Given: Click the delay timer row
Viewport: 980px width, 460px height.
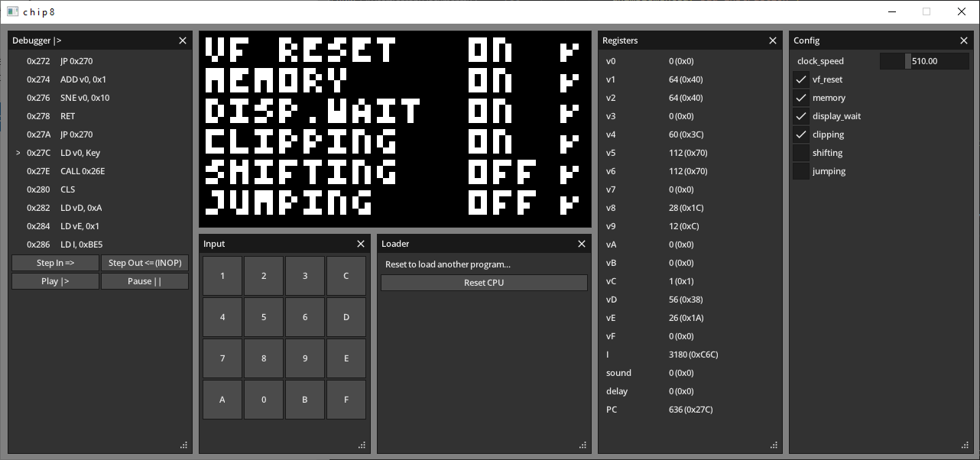Looking at the screenshot, I should pyautogui.click(x=690, y=391).
